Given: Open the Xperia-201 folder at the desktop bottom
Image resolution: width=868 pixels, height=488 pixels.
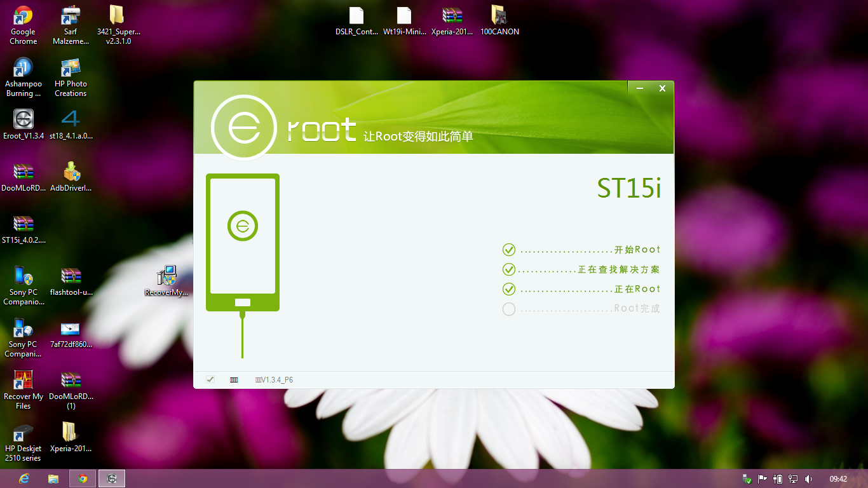Looking at the screenshot, I should 71,437.
